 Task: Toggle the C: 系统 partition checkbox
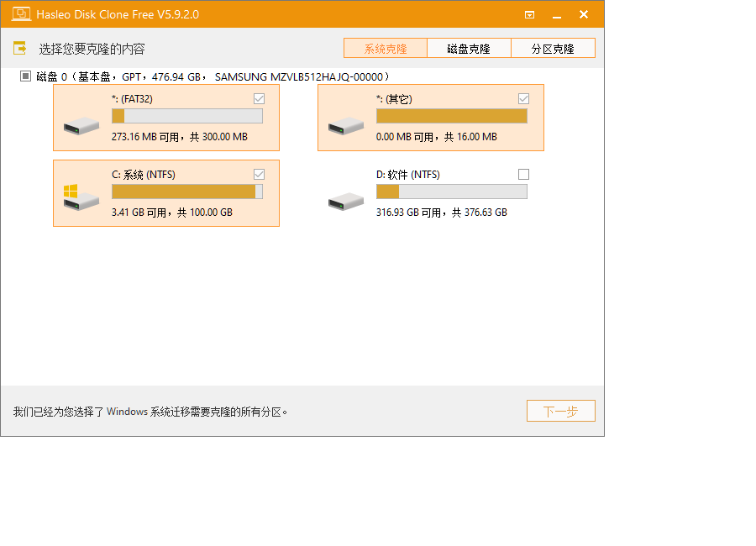click(x=259, y=174)
